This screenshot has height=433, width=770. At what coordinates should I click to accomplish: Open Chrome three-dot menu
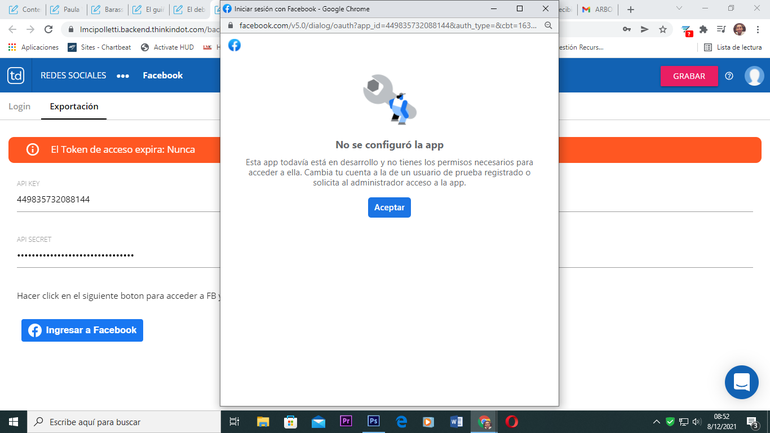pos(758,29)
